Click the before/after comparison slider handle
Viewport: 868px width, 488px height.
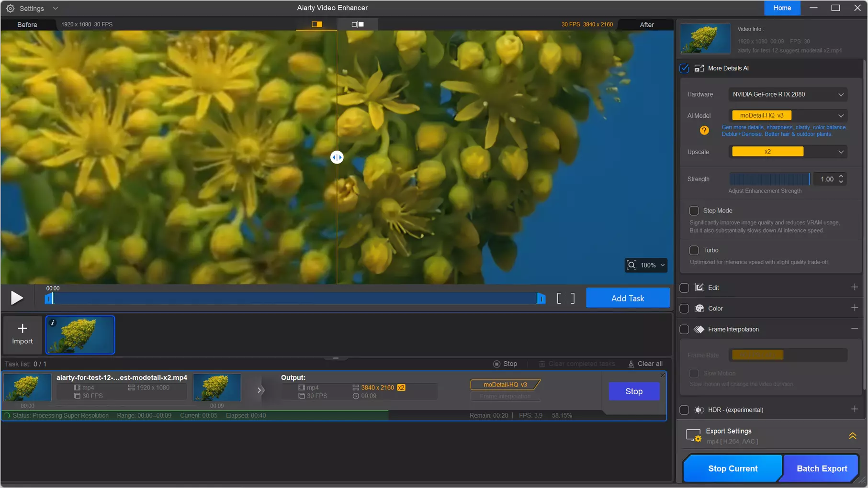(337, 157)
